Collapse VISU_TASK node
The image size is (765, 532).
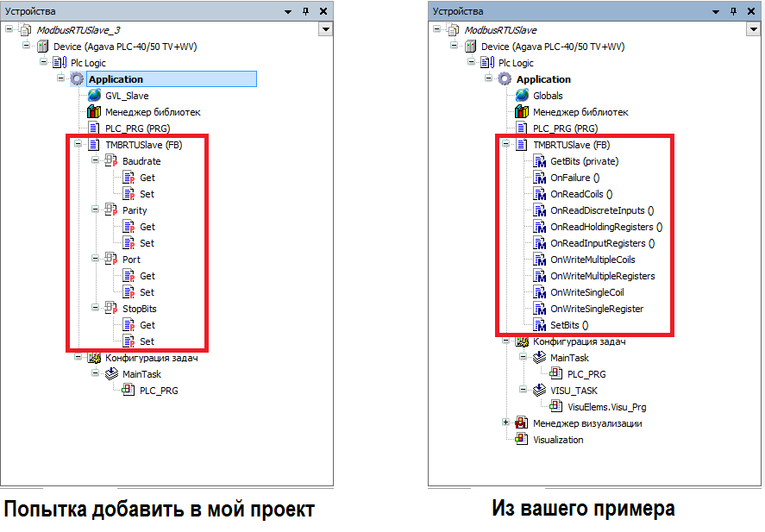click(x=523, y=390)
